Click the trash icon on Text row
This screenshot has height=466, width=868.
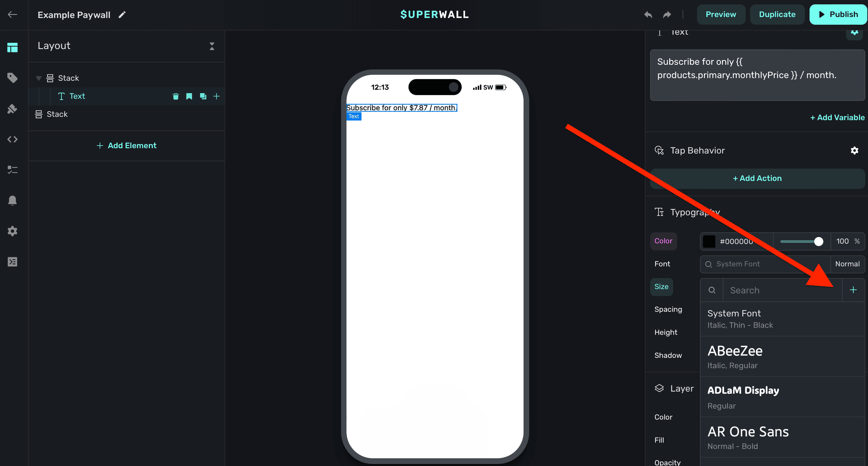(175, 96)
